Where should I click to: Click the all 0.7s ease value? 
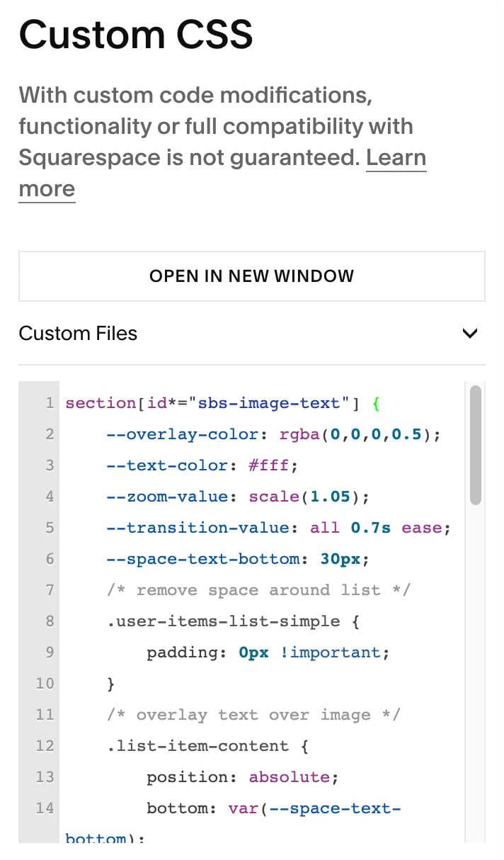pyautogui.click(x=376, y=528)
